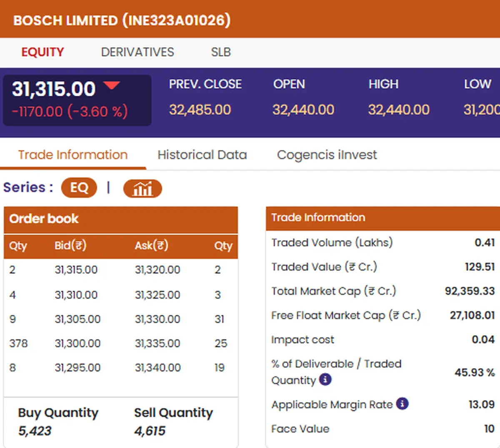Click the Traded Value amount 129.51
Viewport: 500px width, 448px height.
[480, 266]
